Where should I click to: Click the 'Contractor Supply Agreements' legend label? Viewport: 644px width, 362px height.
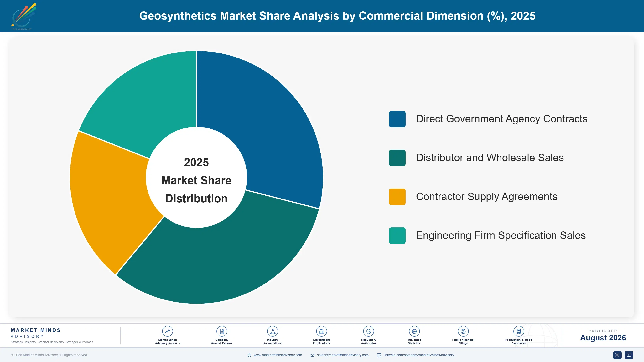[x=486, y=197]
